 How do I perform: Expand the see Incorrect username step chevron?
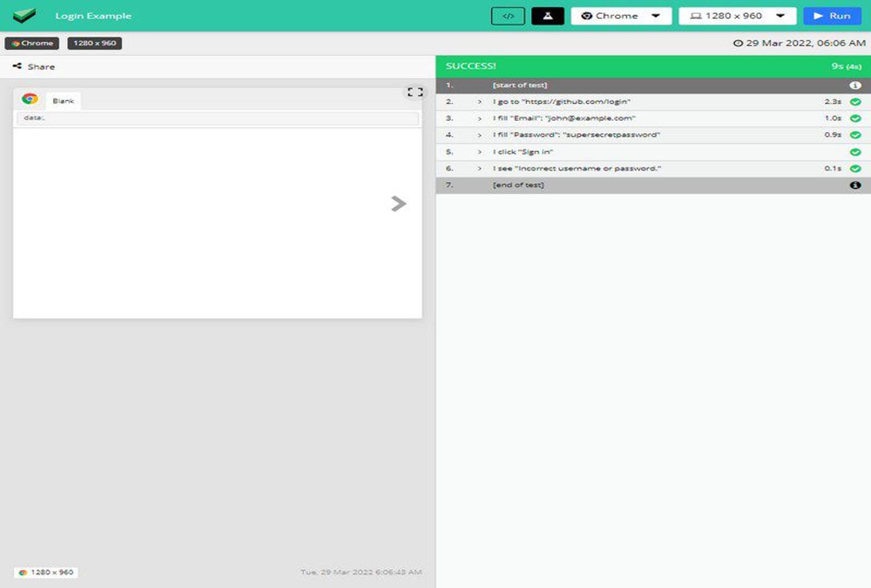pyautogui.click(x=480, y=169)
